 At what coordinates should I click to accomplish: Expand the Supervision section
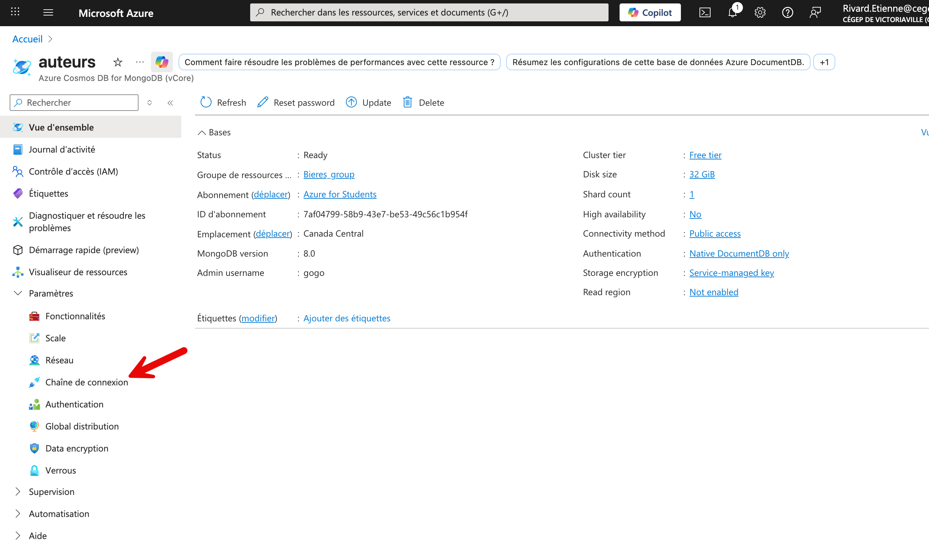(52, 491)
